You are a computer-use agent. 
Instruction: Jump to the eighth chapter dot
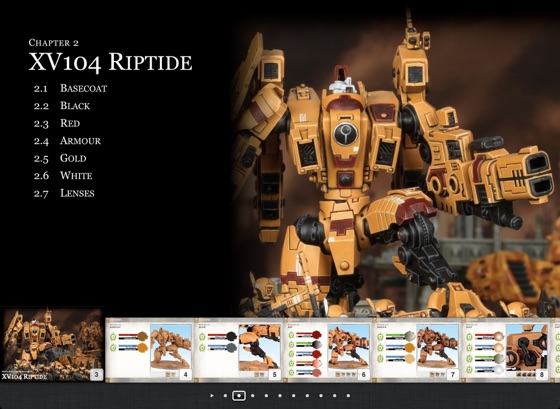pyautogui.click(x=321, y=395)
